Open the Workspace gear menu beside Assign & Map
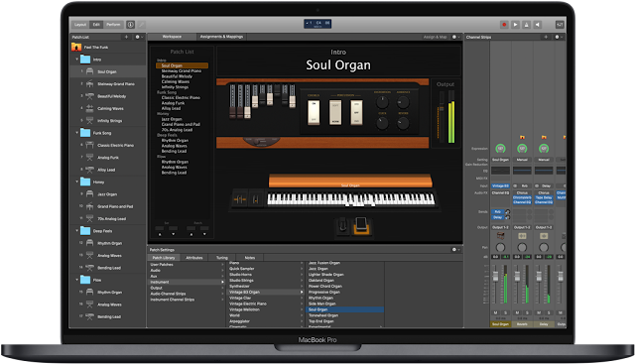This screenshot has width=635, height=364. tap(455, 37)
